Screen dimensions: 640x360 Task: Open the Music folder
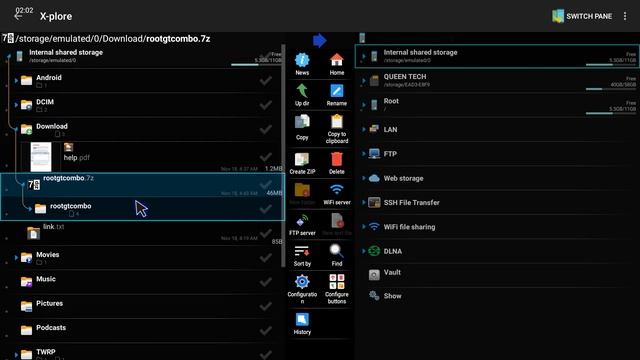[141, 282]
